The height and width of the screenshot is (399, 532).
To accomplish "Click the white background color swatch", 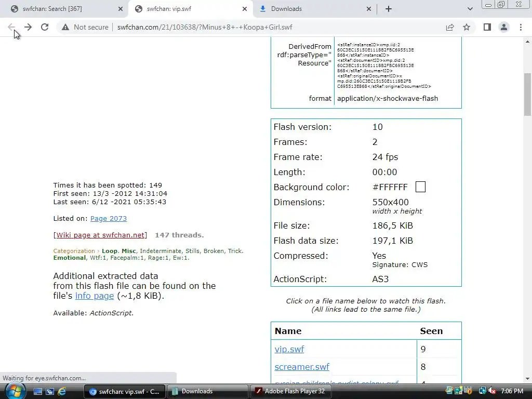I will click(x=420, y=187).
